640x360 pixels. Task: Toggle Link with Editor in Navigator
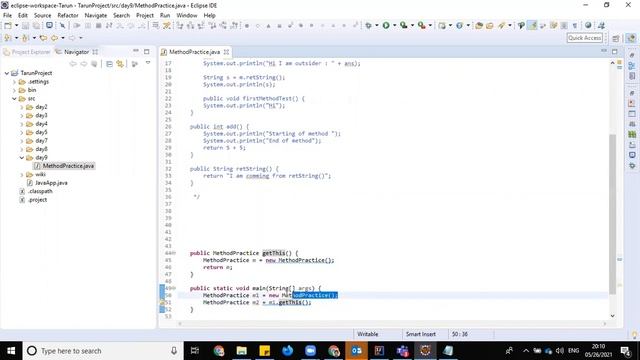pyautogui.click(x=120, y=64)
